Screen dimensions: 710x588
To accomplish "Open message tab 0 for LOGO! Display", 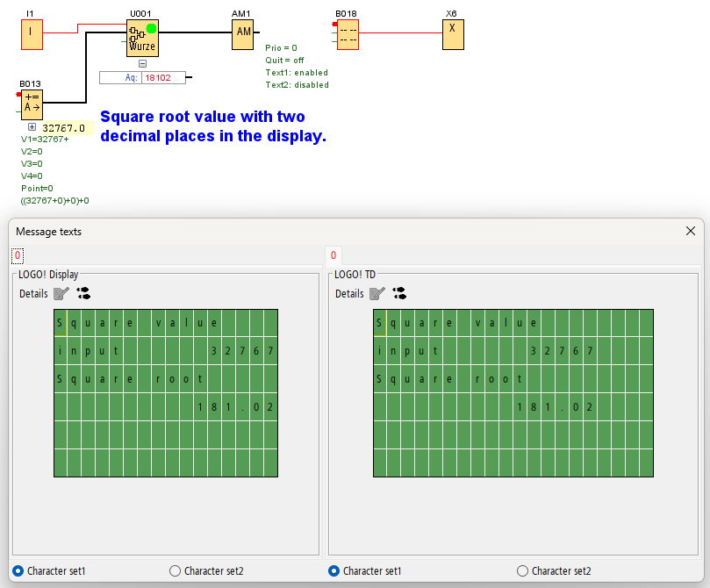I will point(18,255).
